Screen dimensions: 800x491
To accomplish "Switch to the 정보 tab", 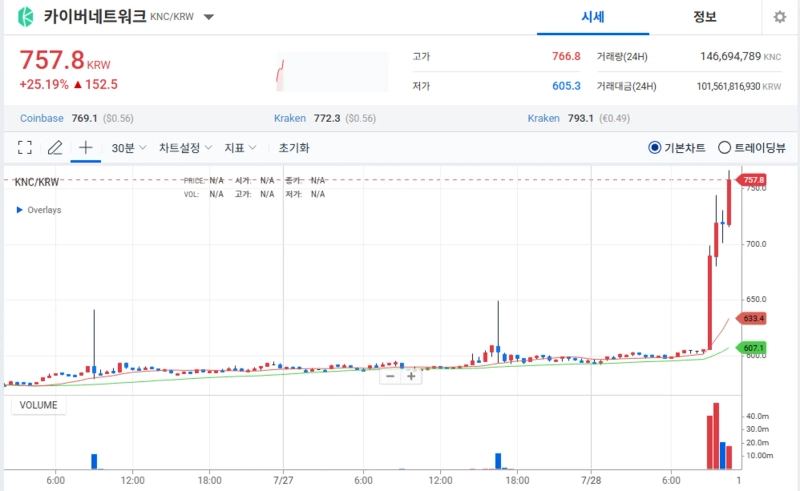I will point(704,17).
